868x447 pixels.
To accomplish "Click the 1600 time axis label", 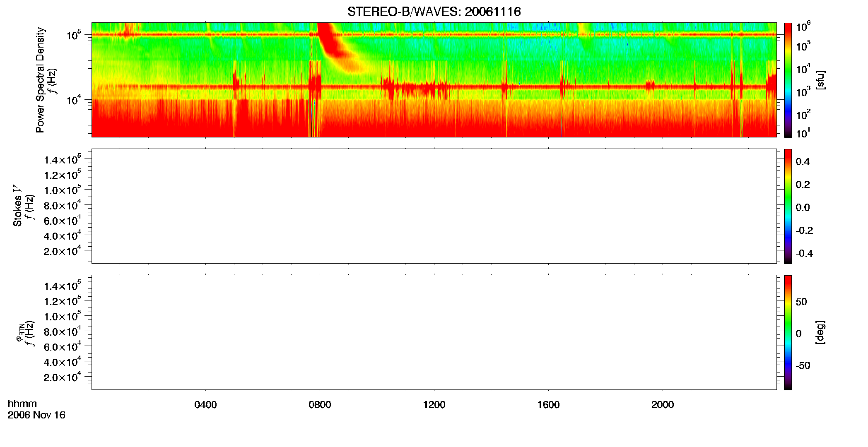I will click(548, 405).
